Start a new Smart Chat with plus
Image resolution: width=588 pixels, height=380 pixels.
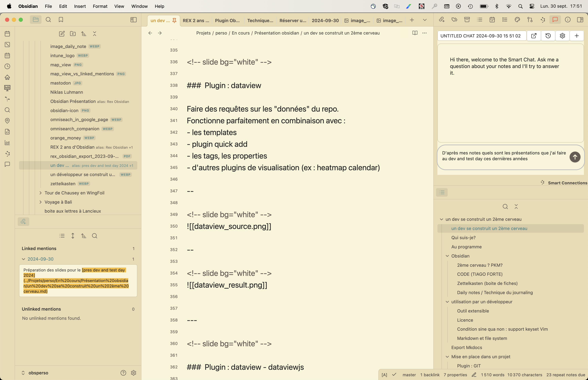point(576,36)
